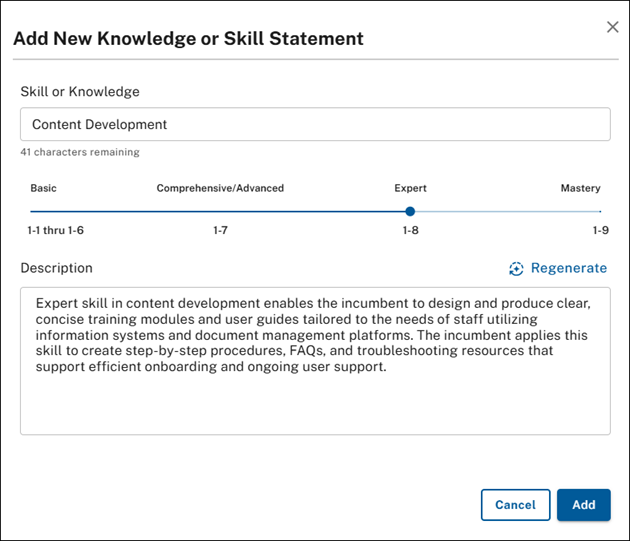Click the Expert slider handle
The width and height of the screenshot is (630, 541).
pos(410,211)
